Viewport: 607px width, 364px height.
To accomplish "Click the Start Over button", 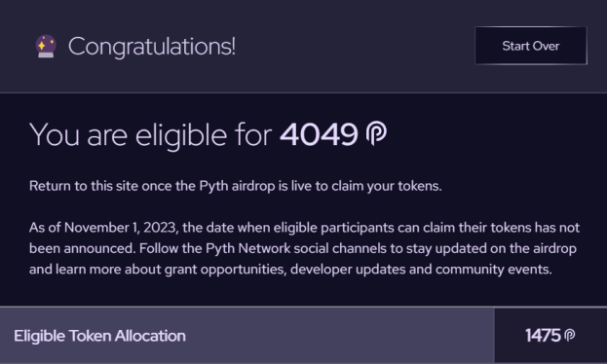I will tap(531, 46).
